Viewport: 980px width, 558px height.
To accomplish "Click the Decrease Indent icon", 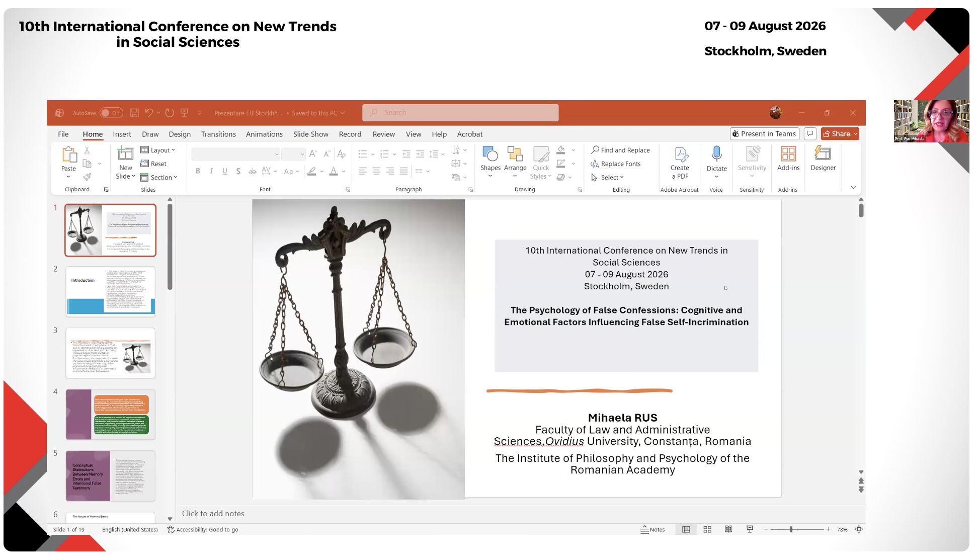I will [x=406, y=154].
